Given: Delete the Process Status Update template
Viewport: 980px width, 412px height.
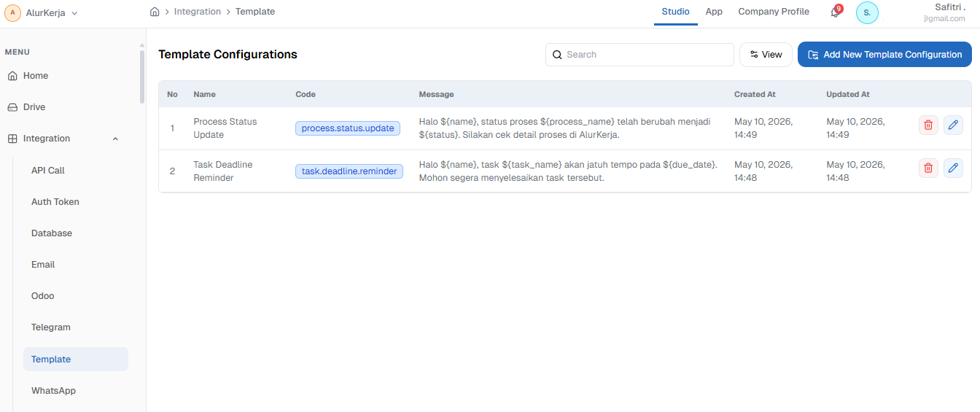Looking at the screenshot, I should (x=928, y=125).
